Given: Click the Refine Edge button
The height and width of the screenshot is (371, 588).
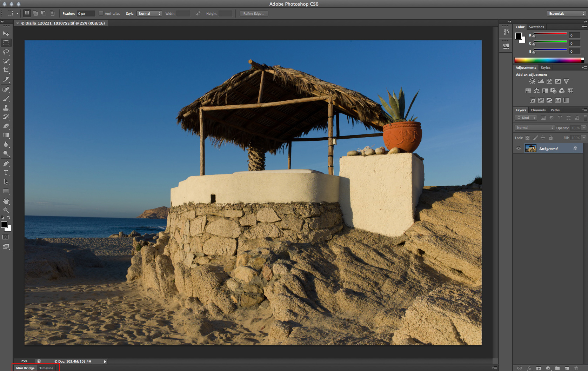Looking at the screenshot, I should pos(254,14).
